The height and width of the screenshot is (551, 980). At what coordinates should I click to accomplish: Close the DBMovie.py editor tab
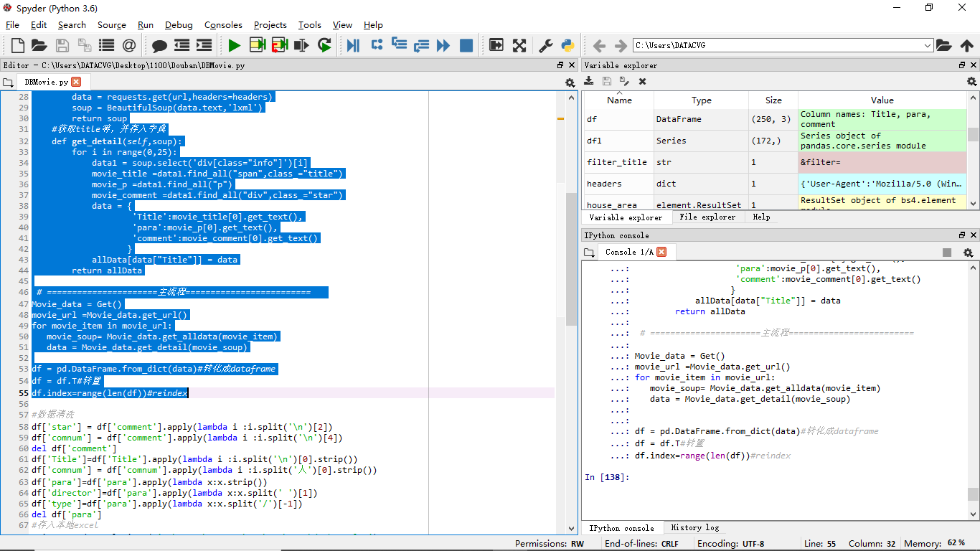pos(76,82)
